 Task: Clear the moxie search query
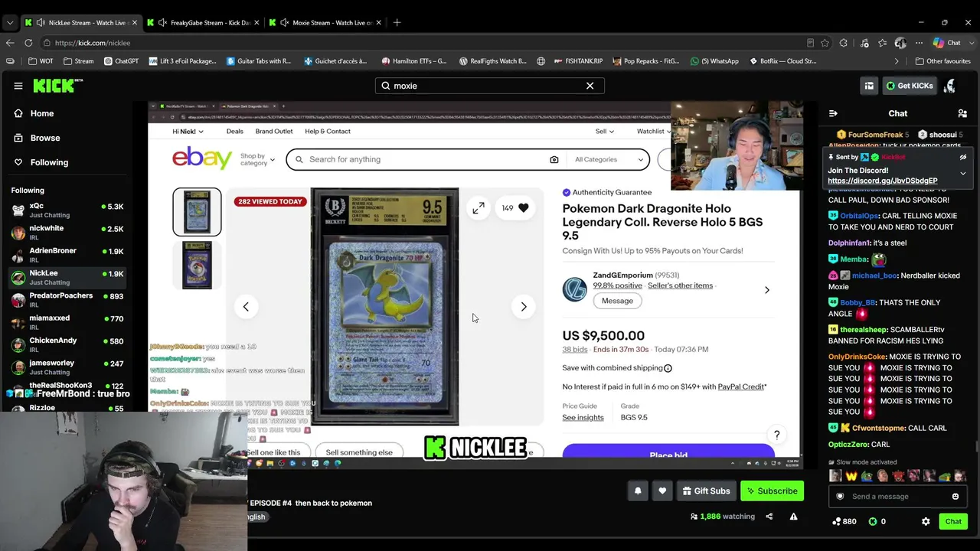[590, 86]
